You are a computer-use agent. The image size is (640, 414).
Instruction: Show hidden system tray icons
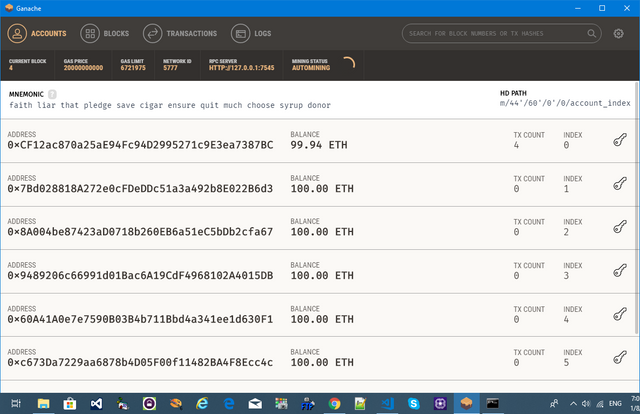[x=573, y=404]
